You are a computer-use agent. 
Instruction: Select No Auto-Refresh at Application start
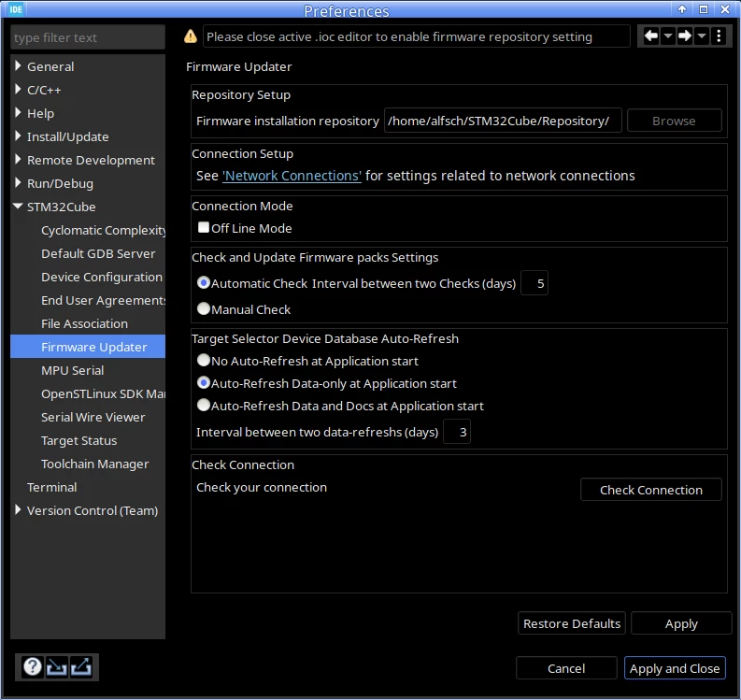(204, 361)
